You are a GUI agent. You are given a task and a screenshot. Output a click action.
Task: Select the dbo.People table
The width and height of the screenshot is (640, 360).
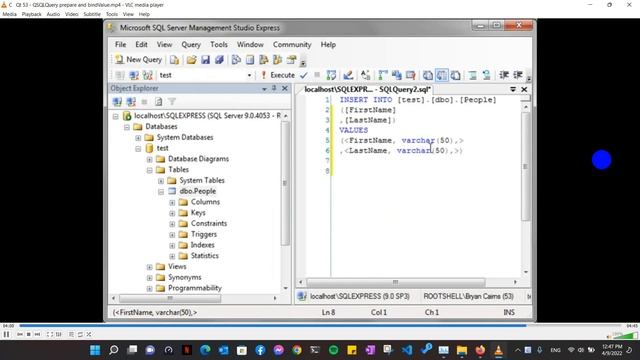point(198,191)
